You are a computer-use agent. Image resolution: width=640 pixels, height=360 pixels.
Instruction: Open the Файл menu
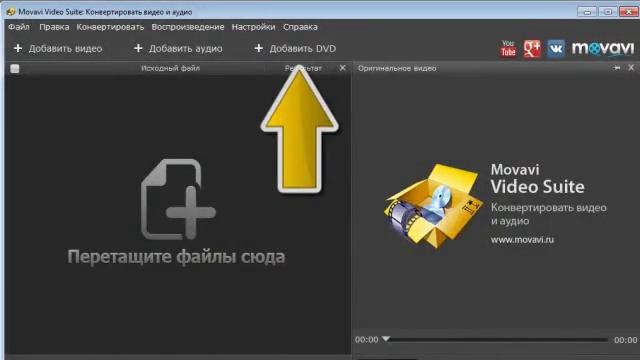pos(19,27)
